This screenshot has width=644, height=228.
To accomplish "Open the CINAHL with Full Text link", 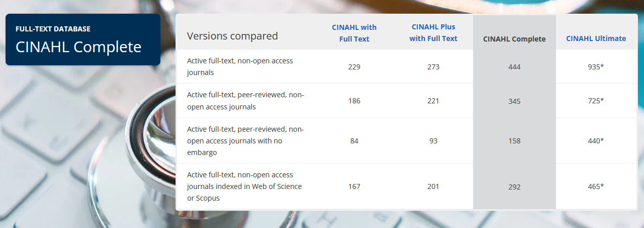I will 354,33.
